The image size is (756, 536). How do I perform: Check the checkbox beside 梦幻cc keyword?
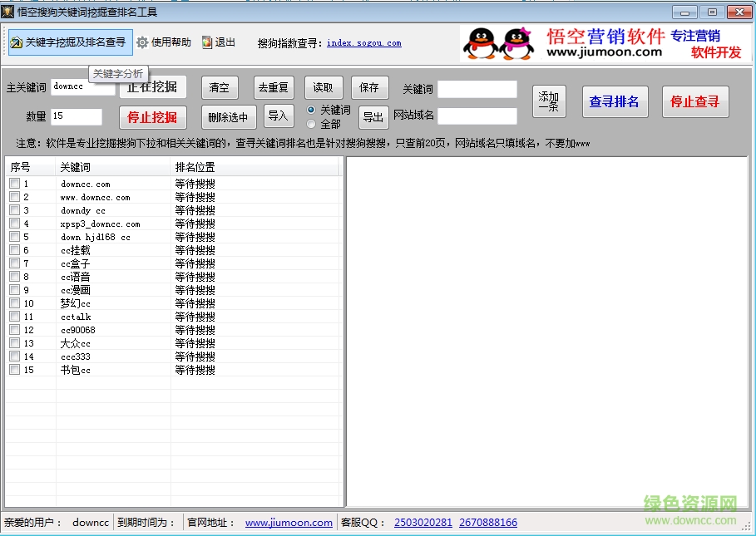[x=13, y=302]
